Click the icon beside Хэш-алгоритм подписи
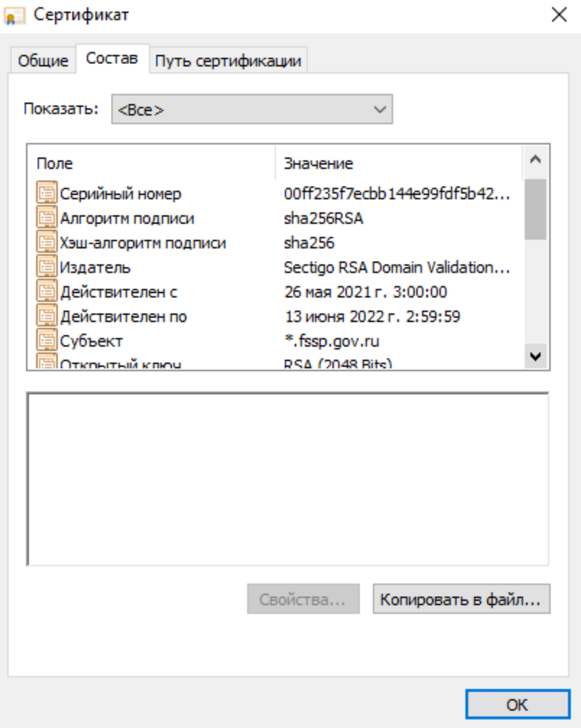 tap(47, 242)
